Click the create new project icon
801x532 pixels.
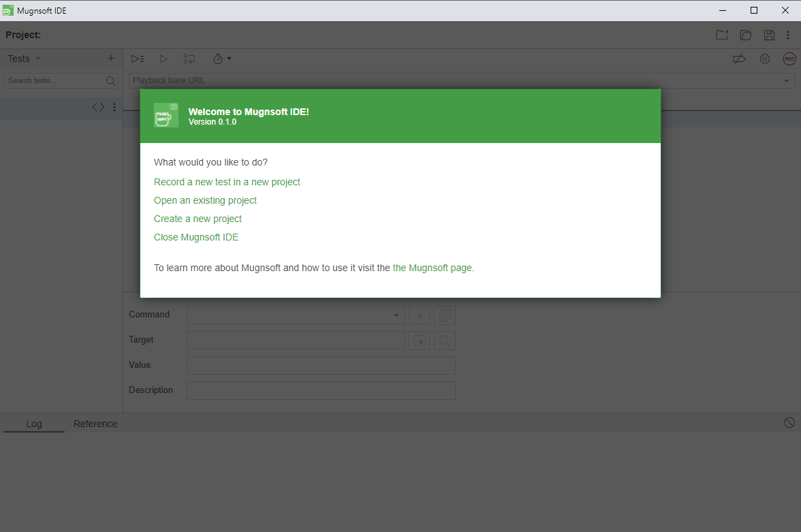722,35
